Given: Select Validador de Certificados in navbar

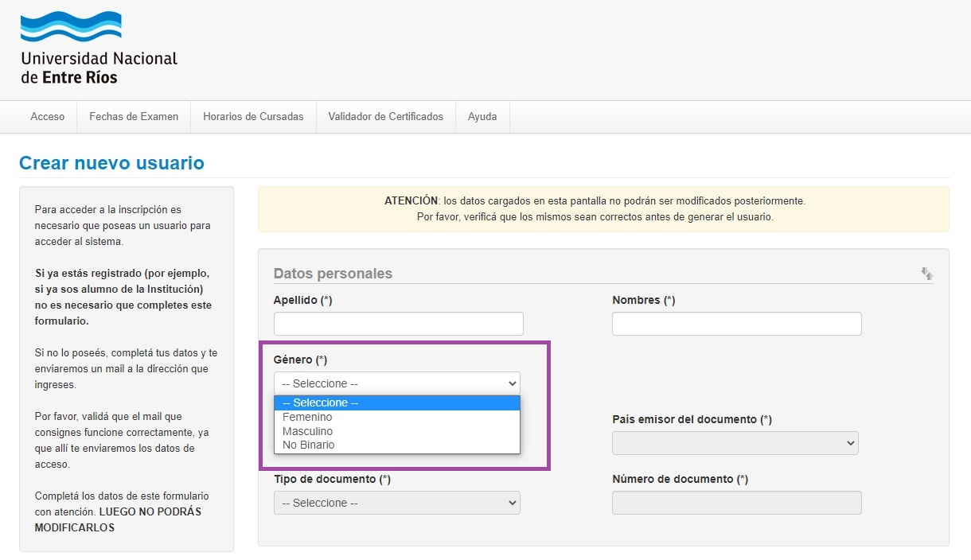Looking at the screenshot, I should [385, 117].
